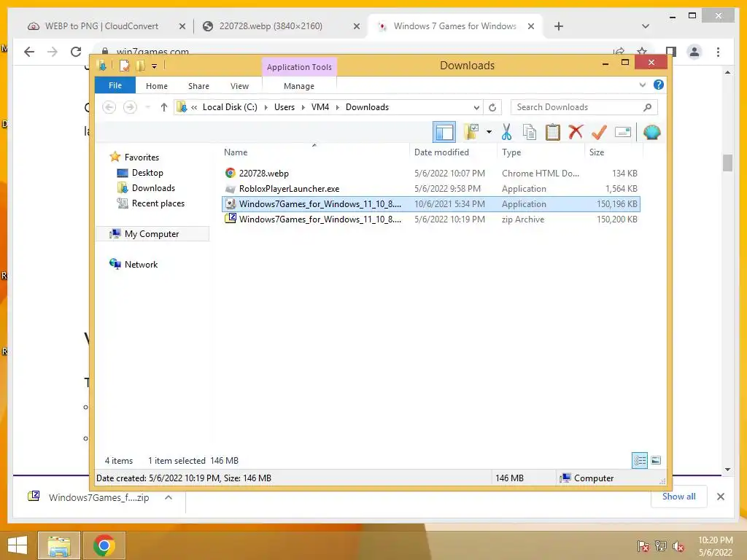Open the folder options dropdown arrow

pos(489,132)
